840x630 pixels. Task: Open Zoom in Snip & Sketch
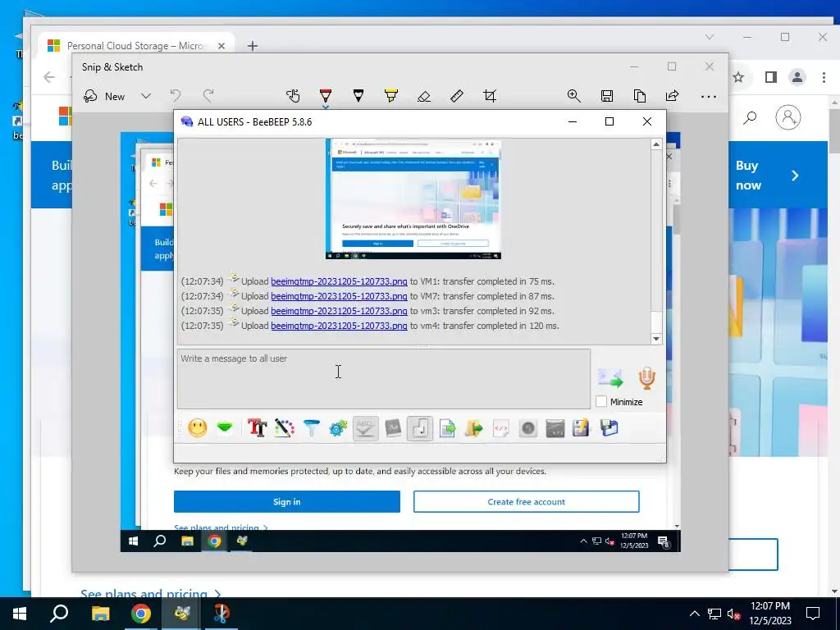click(x=573, y=96)
